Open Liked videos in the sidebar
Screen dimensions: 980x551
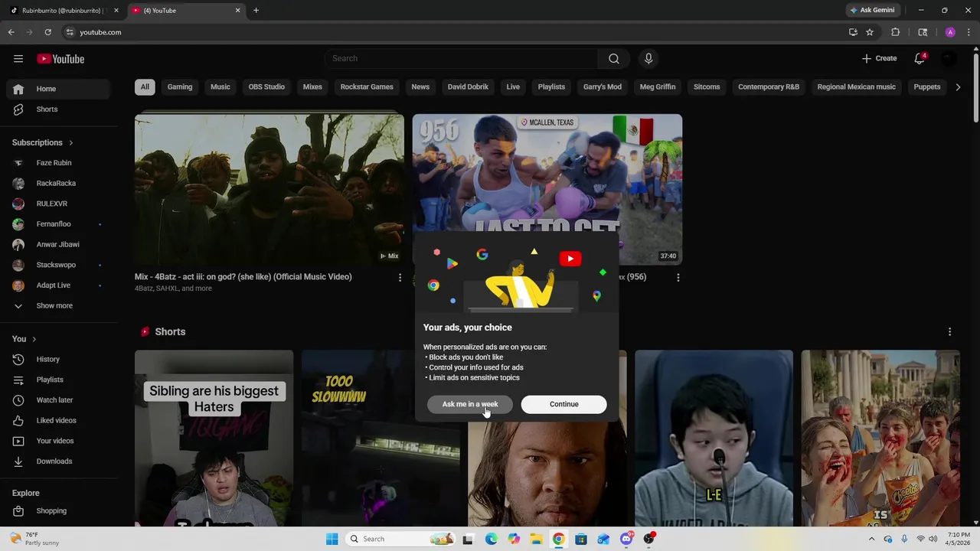pyautogui.click(x=59, y=420)
